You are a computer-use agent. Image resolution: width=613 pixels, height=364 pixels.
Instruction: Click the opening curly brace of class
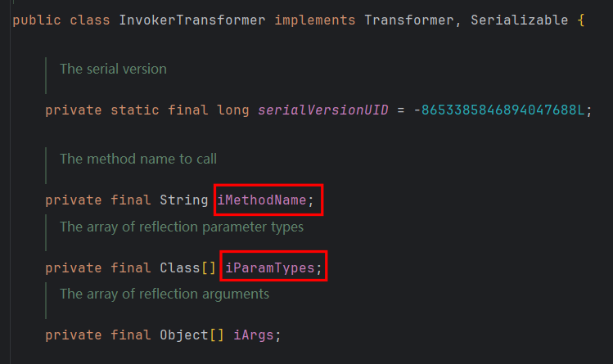coord(580,20)
